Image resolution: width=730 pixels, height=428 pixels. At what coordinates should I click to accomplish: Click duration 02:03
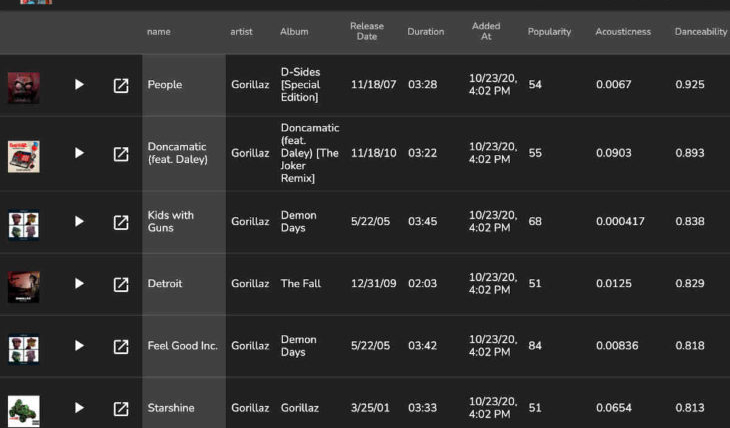pyautogui.click(x=423, y=284)
